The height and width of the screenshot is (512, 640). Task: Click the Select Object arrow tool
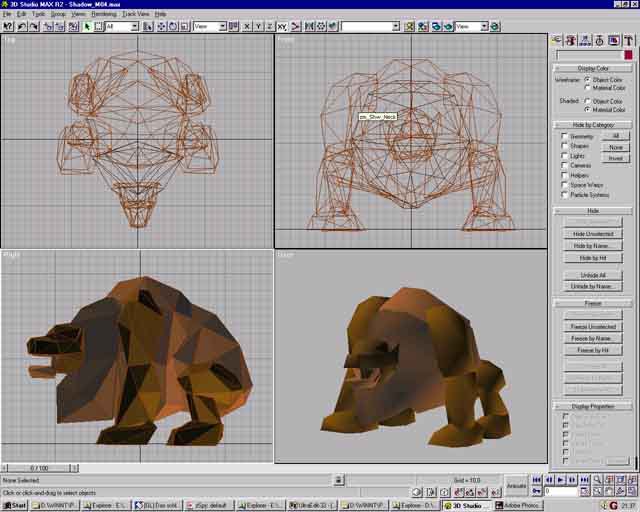(87, 26)
